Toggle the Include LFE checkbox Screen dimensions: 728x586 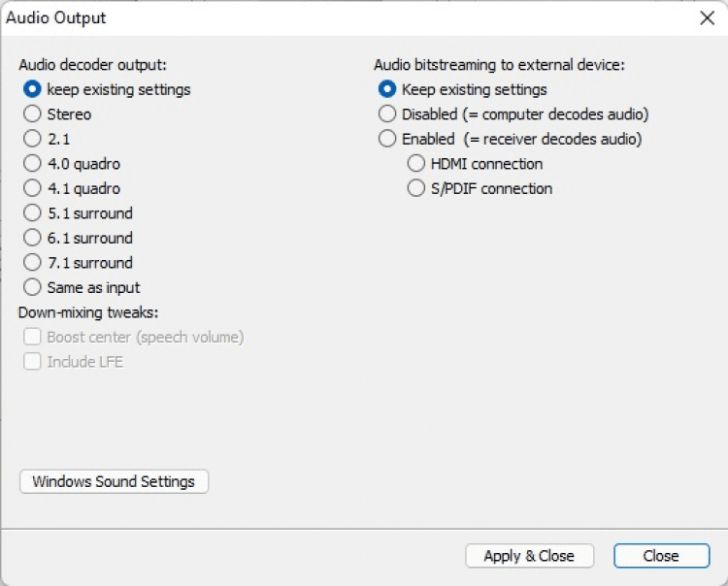(32, 362)
